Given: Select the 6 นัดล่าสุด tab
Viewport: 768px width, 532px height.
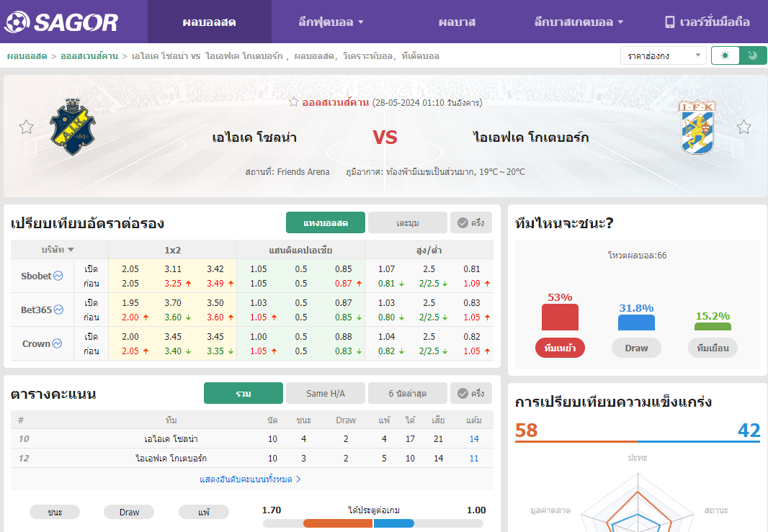Looking at the screenshot, I should coord(408,394).
